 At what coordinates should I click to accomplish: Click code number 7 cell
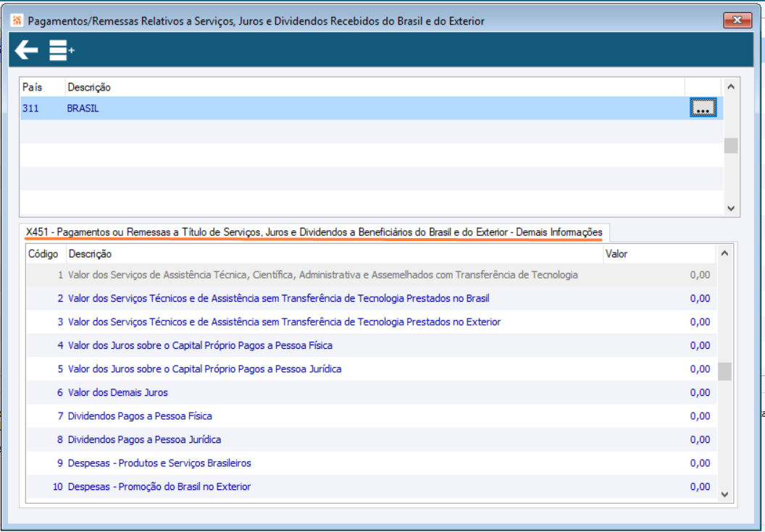pyautogui.click(x=46, y=416)
